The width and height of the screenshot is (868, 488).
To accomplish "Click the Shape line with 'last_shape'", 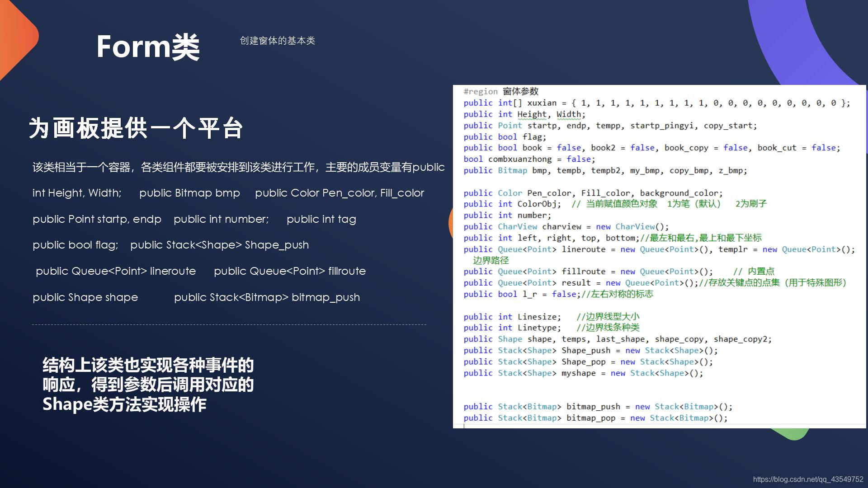I will click(618, 339).
